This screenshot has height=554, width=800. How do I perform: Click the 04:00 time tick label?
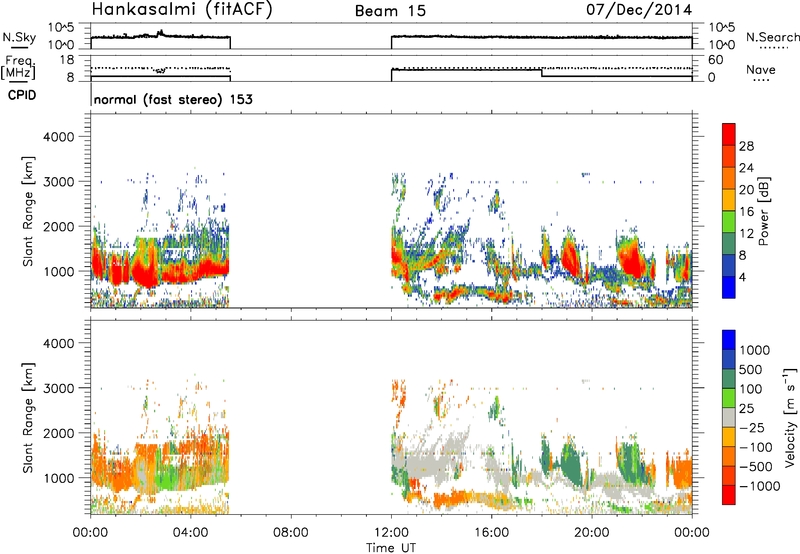[x=191, y=533]
